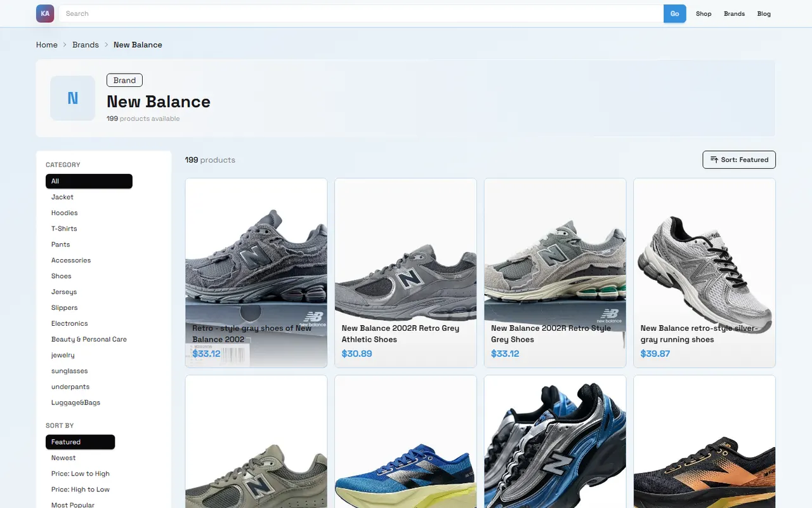The height and width of the screenshot is (508, 812).
Task: Sort by Price: High to Low
Action: coord(81,490)
